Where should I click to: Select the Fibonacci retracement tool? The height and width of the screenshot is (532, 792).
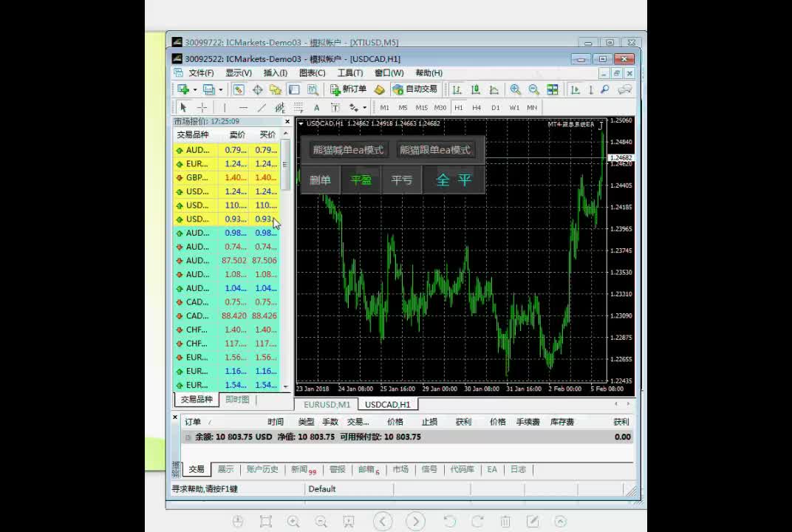pos(298,108)
